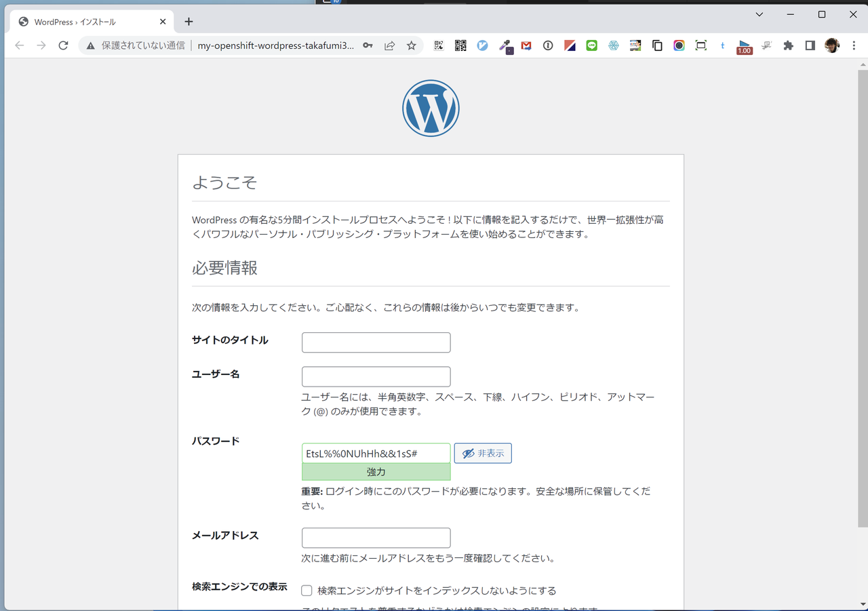Click the ユーザー名 input field
Screen dimensions: 868x611
coord(376,376)
